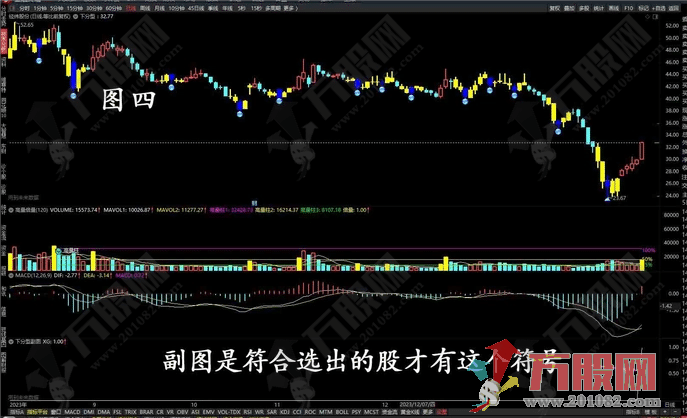Switch to the 年线 yearly period
Screen dimensions: 687x418
pyautogui.click(x=227, y=8)
